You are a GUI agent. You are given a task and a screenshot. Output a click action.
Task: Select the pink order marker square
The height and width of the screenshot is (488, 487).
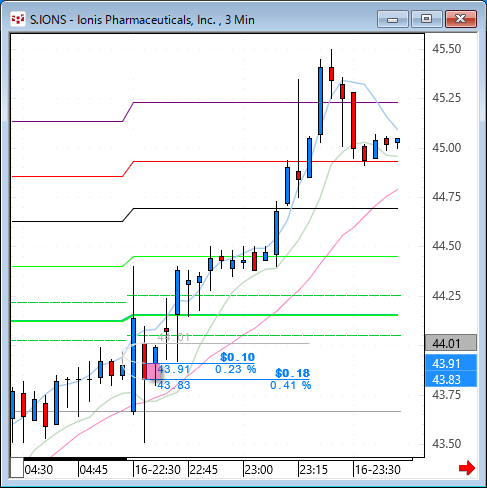pyautogui.click(x=153, y=371)
